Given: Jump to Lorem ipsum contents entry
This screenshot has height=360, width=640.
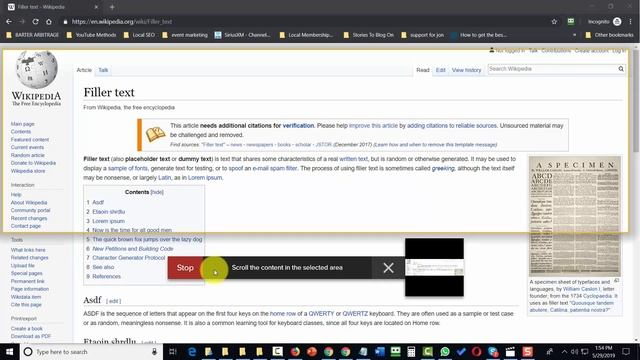Looking at the screenshot, I should click(108, 221).
